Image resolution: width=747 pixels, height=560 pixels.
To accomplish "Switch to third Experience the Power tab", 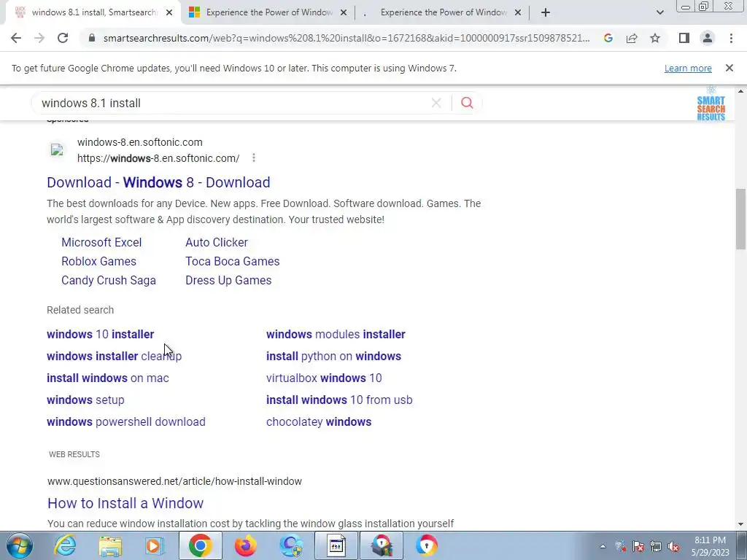I will tap(442, 12).
